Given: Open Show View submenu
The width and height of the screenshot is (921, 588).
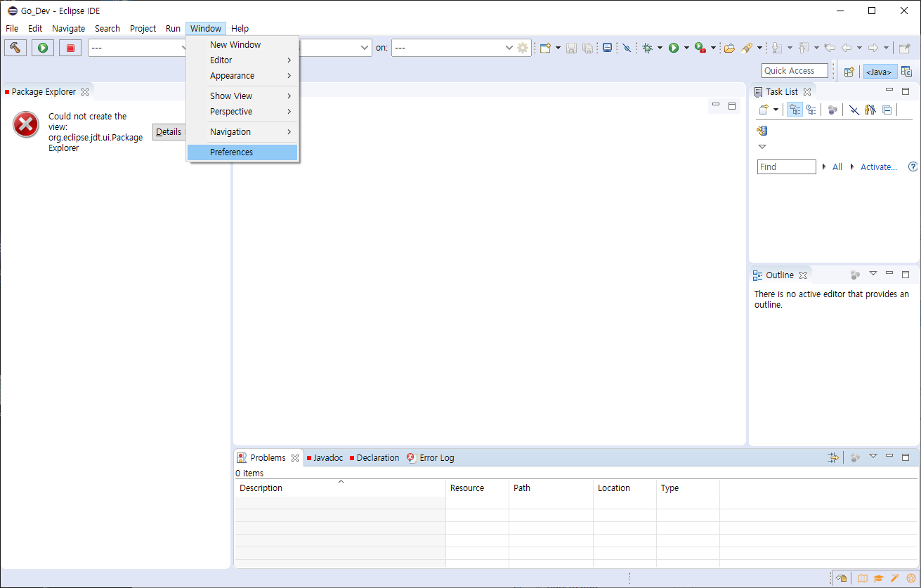Looking at the screenshot, I should (242, 96).
